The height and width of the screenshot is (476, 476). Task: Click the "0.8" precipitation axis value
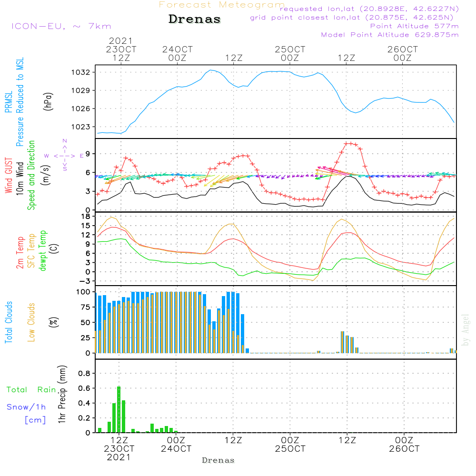[x=84, y=373]
